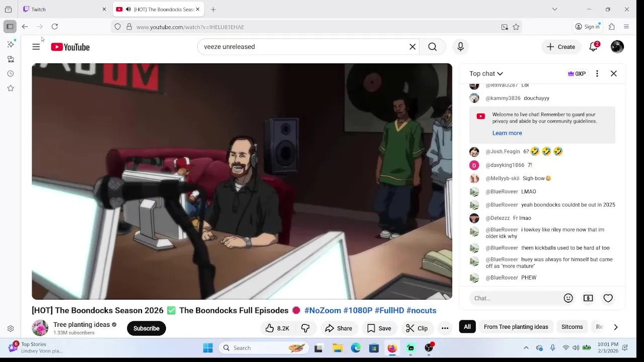
Task: Toggle the Firefox sidebar button
Action: coord(10,27)
